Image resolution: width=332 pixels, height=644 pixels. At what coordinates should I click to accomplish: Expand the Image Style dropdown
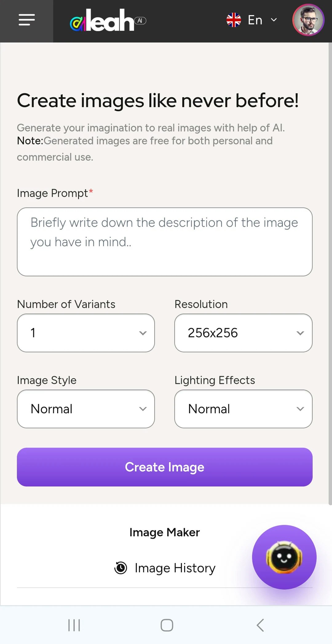(x=86, y=409)
